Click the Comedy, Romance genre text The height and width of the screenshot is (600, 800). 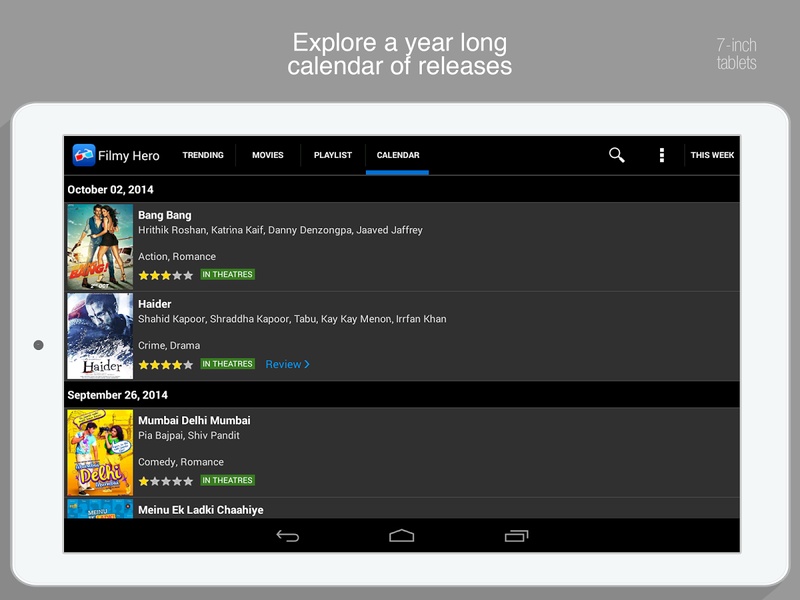(181, 462)
